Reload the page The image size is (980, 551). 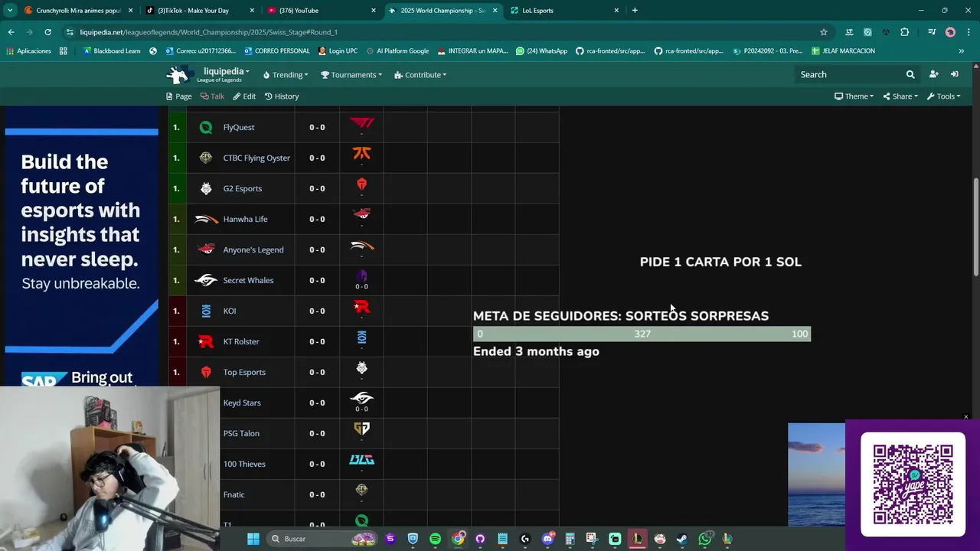pyautogui.click(x=47, y=32)
